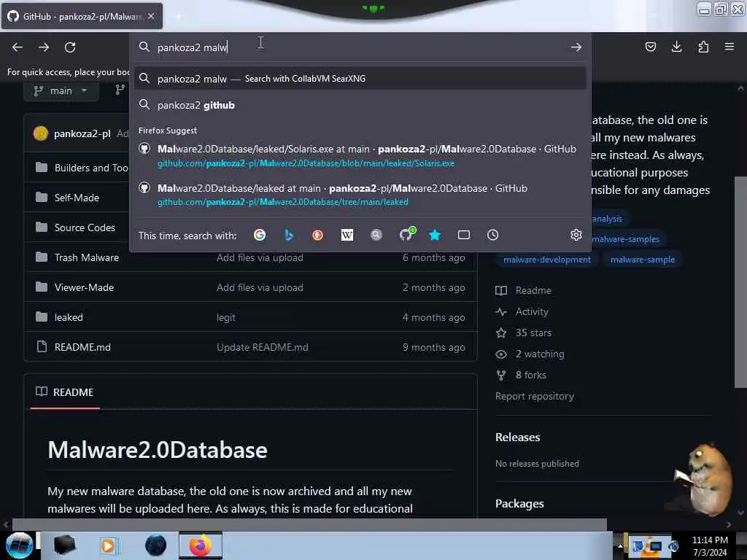Open the extensions puzzle icon

coord(703,47)
